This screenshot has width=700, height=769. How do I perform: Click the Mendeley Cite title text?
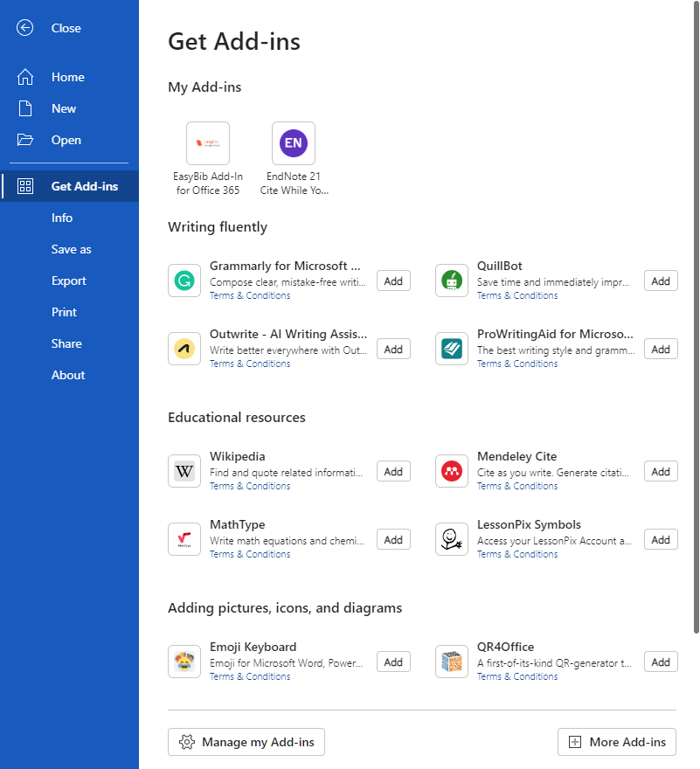click(x=517, y=456)
